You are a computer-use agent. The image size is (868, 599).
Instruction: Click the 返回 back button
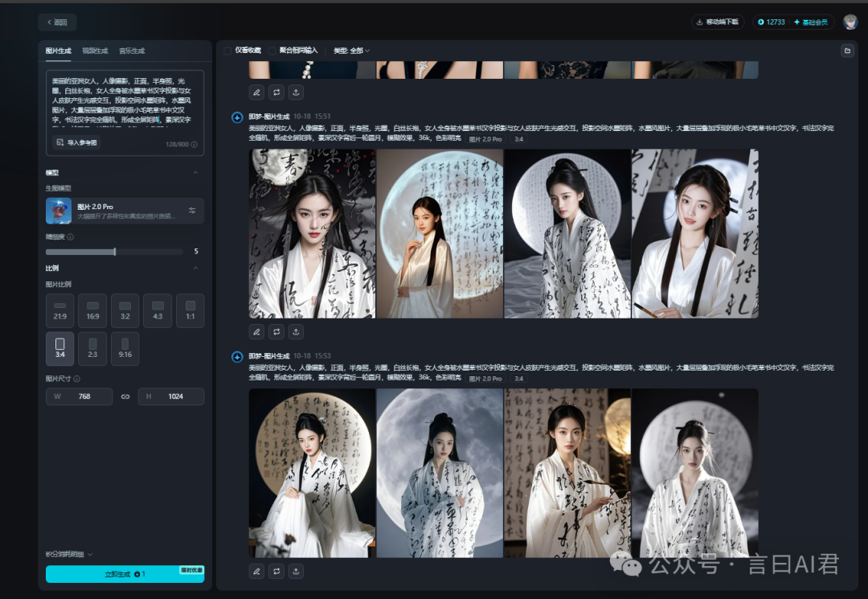[57, 23]
